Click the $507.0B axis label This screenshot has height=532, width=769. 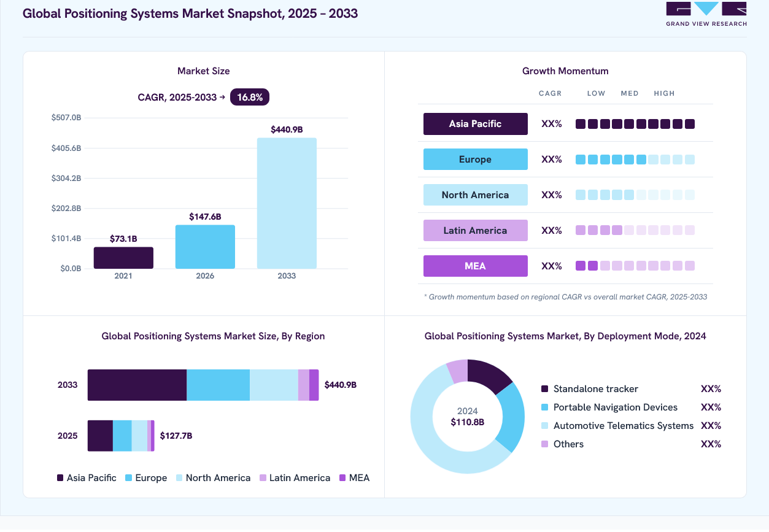click(66, 117)
